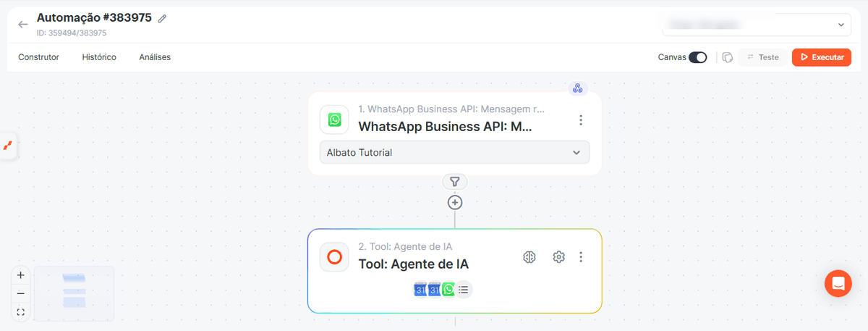
Task: Click the 'Tool: Agente de IA' bold title
Action: 414,264
